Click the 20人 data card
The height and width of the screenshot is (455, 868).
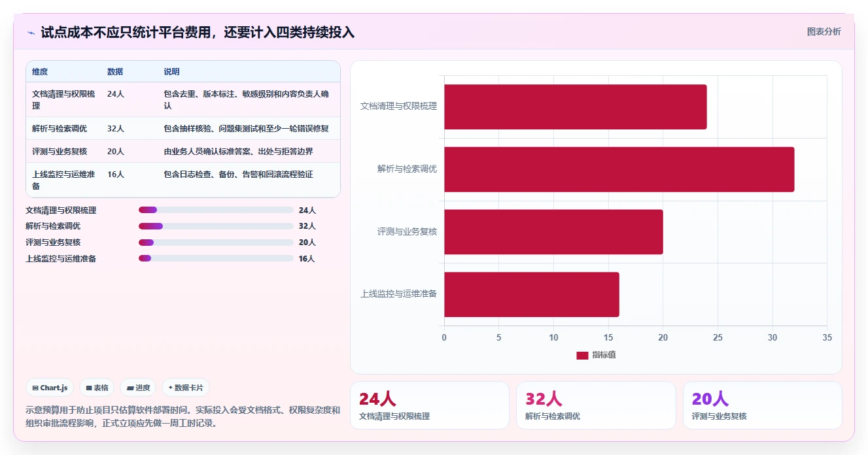pyautogui.click(x=763, y=405)
